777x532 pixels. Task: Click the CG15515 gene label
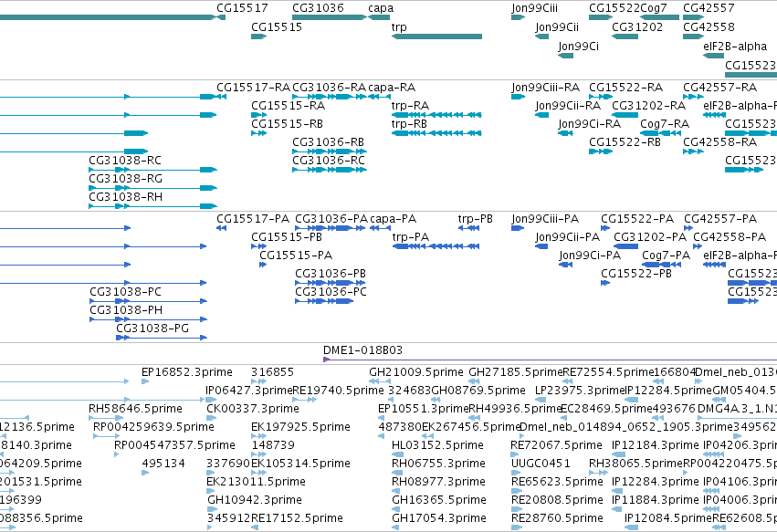tap(277, 27)
